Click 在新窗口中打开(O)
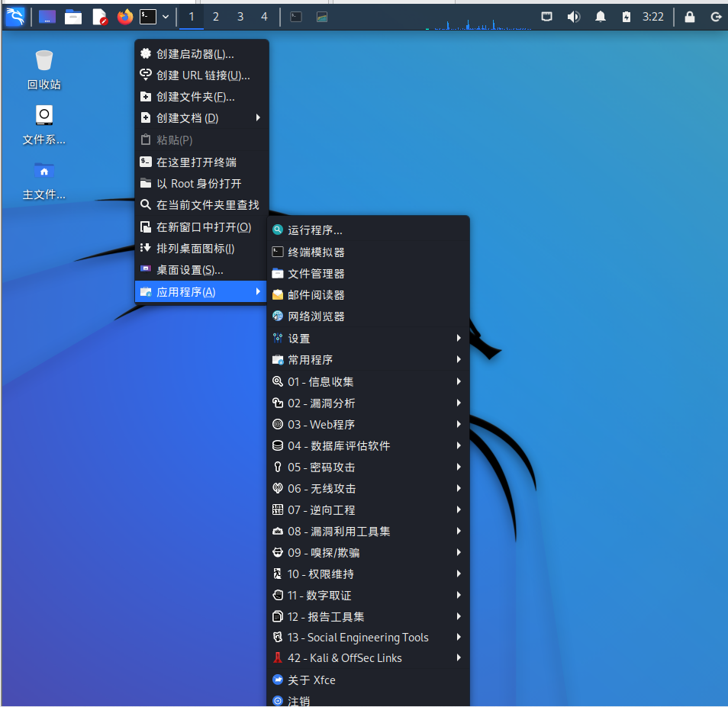 point(201,227)
